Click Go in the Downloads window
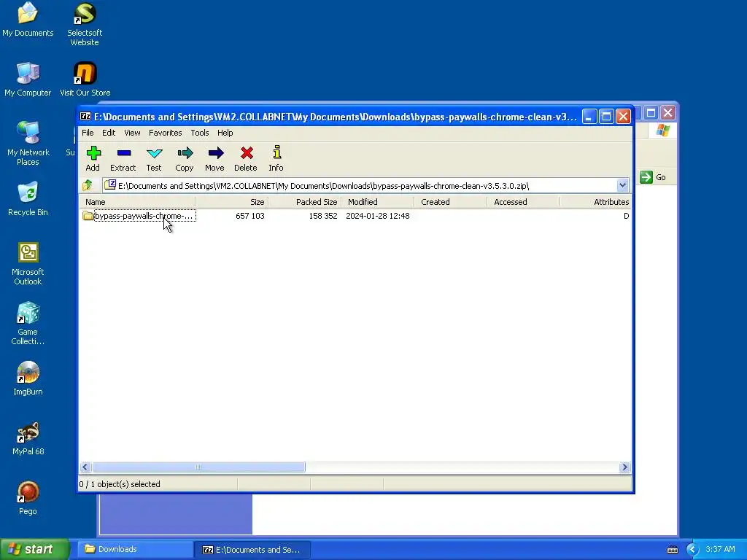The image size is (747, 560). tap(653, 177)
